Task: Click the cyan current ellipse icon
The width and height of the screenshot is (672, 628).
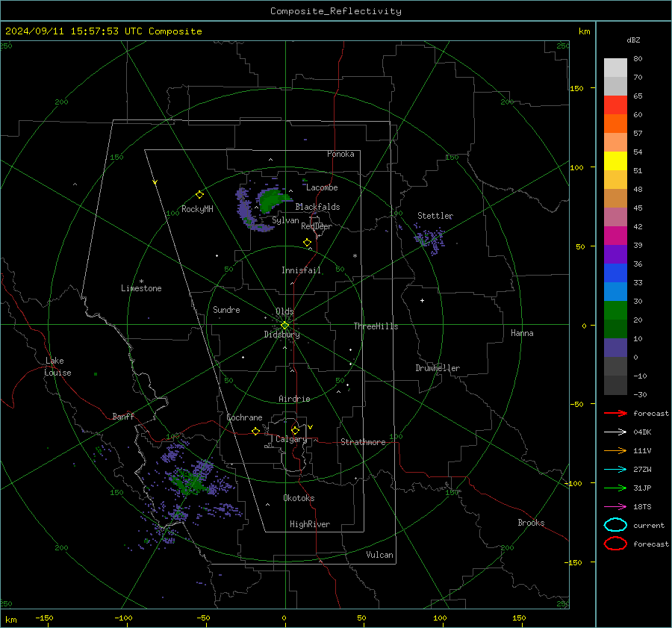Action: coord(615,525)
